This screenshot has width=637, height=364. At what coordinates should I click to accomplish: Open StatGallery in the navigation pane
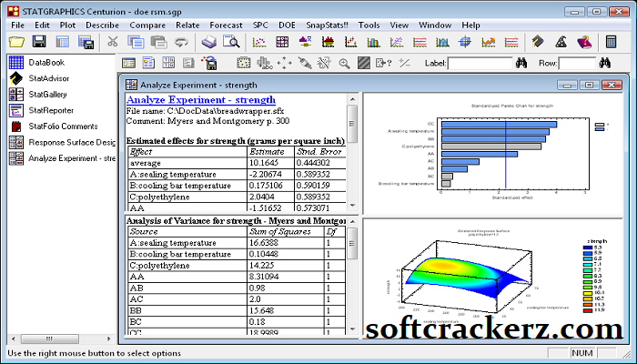pyautogui.click(x=47, y=95)
